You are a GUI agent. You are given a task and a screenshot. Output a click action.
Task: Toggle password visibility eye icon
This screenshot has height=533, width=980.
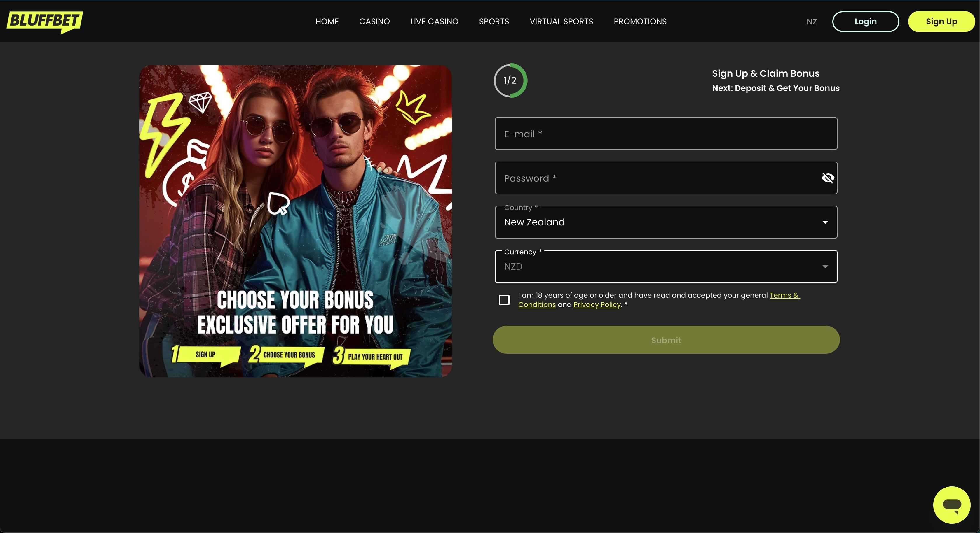[828, 178]
